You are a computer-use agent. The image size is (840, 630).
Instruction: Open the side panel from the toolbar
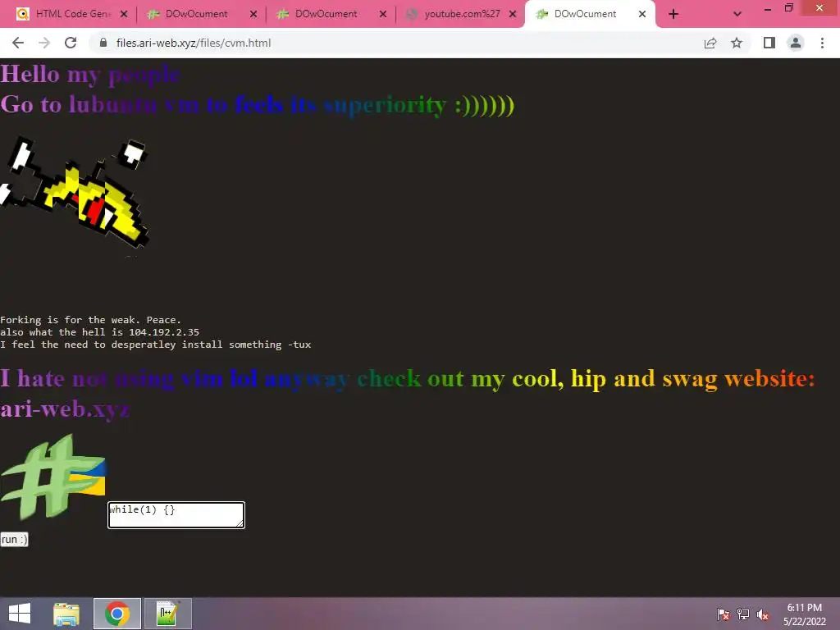(769, 43)
